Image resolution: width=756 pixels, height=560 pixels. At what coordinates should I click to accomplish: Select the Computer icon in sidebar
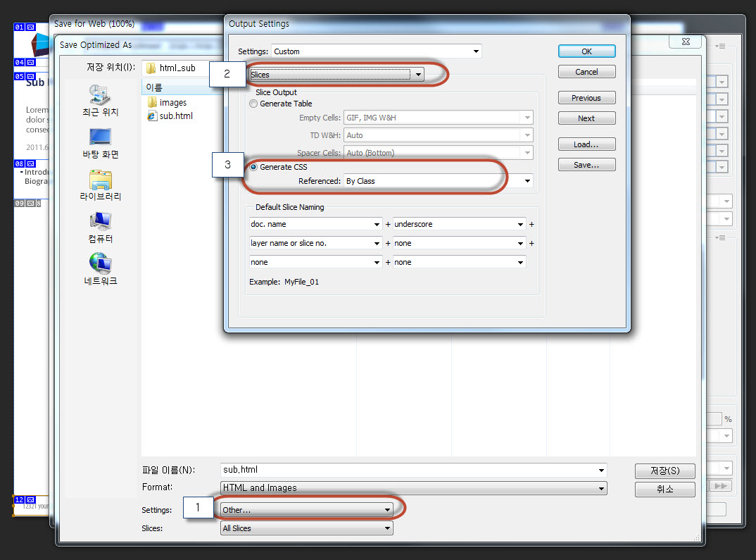click(100, 223)
